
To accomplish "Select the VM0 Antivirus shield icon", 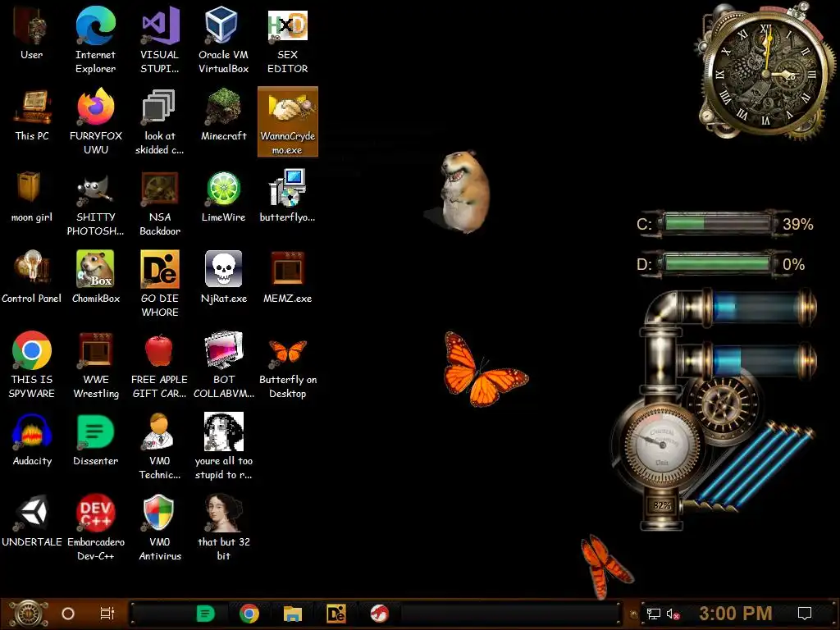I will 160,527.
